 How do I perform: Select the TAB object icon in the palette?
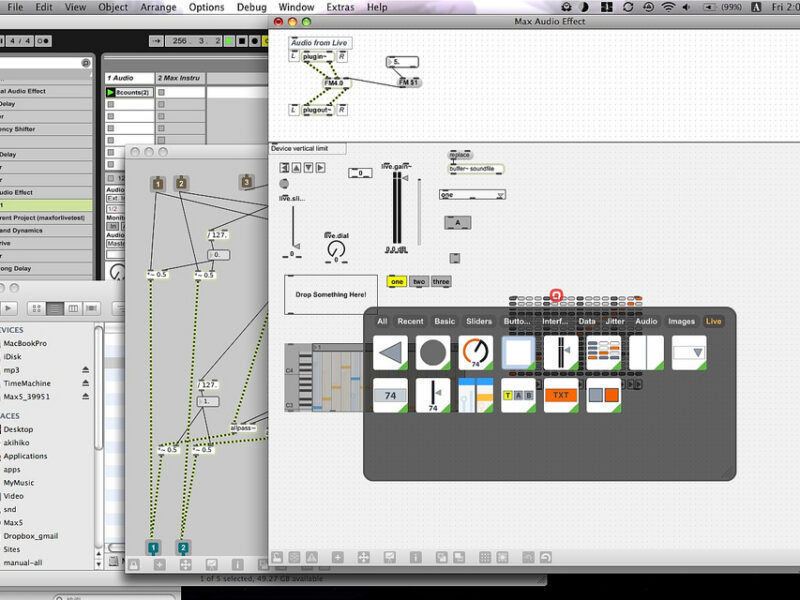pyautogui.click(x=518, y=395)
